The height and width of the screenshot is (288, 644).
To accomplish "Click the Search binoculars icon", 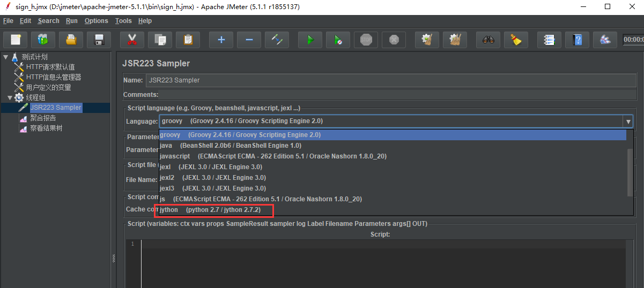I will [x=488, y=40].
